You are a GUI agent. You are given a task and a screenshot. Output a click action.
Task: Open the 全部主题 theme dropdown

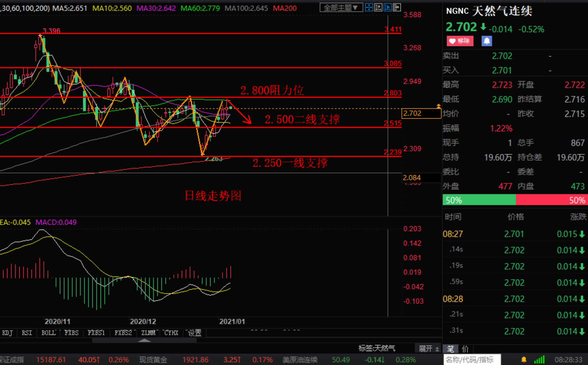[x=341, y=7]
